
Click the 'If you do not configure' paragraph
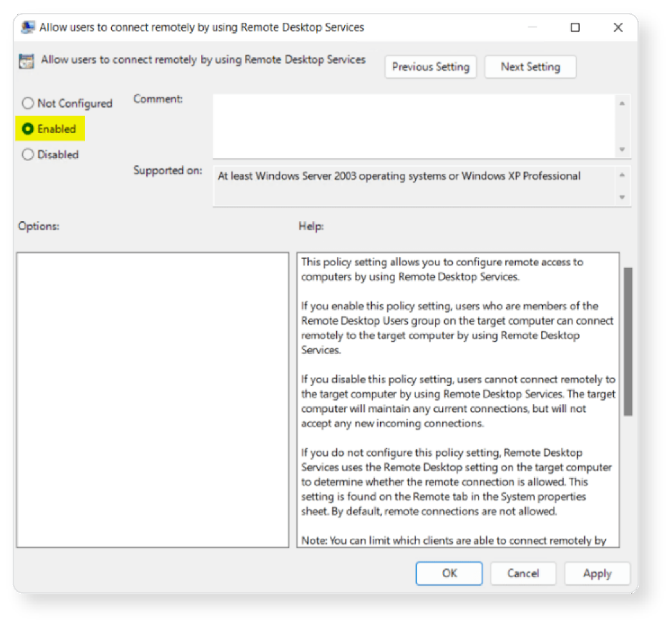pyautogui.click(x=456, y=482)
